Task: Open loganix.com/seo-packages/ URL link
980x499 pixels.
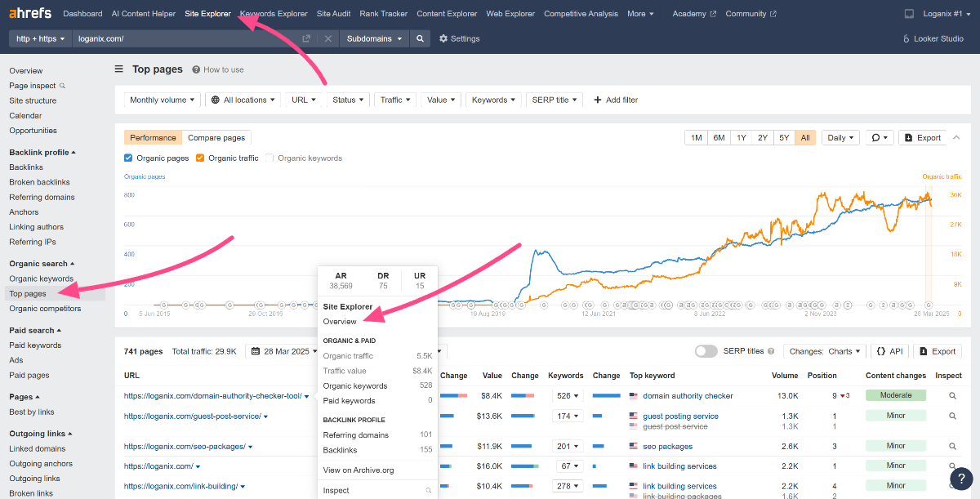Action: pos(185,447)
